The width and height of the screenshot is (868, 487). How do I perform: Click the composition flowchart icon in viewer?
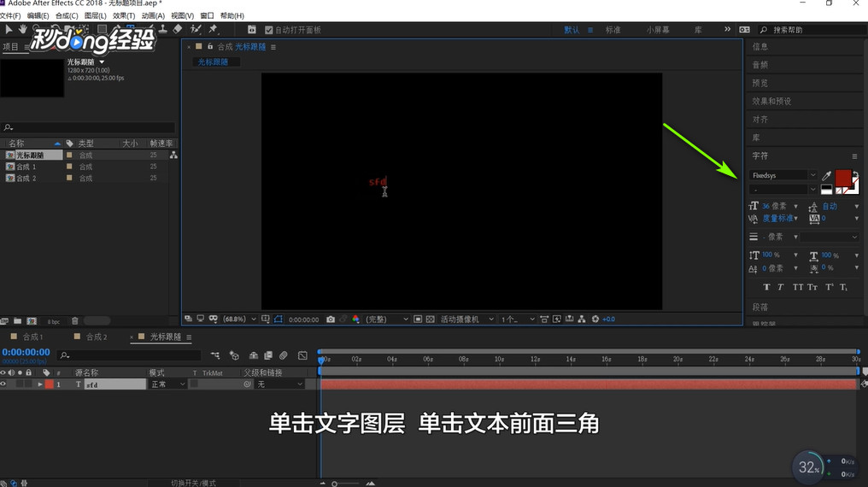tap(582, 320)
